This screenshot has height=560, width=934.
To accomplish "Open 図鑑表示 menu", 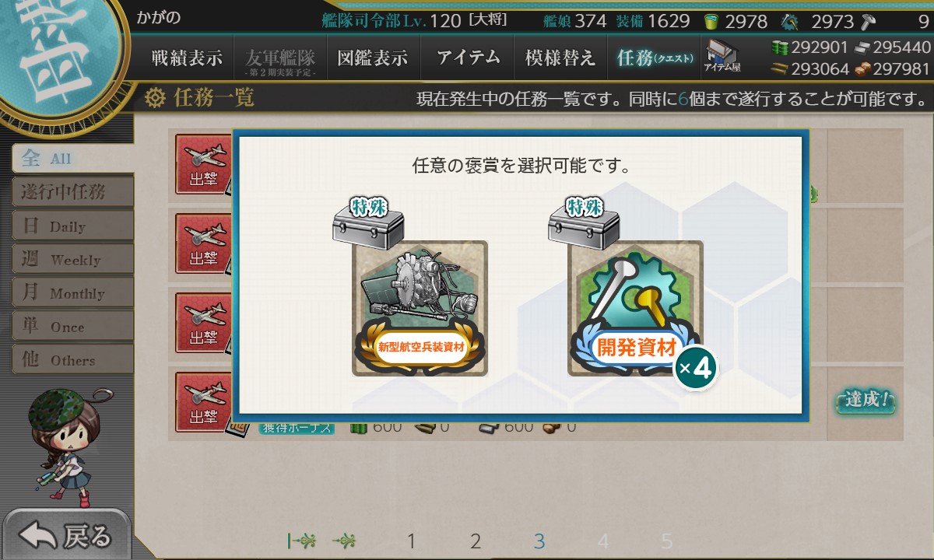I will pyautogui.click(x=373, y=58).
